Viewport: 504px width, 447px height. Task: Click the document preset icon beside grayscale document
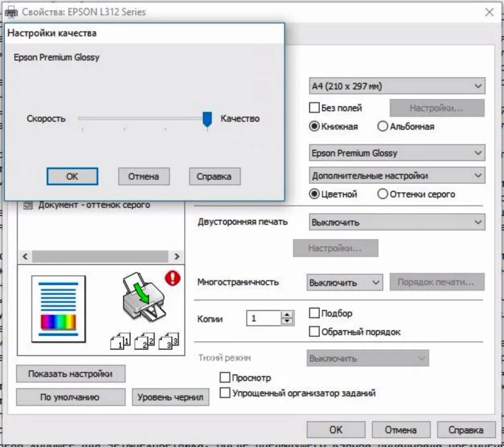(28, 205)
